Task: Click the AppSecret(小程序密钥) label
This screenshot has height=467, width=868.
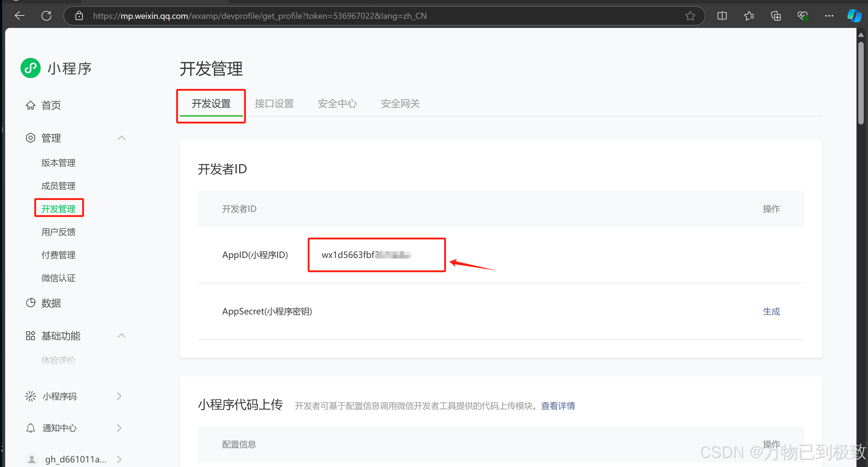Action: click(267, 311)
